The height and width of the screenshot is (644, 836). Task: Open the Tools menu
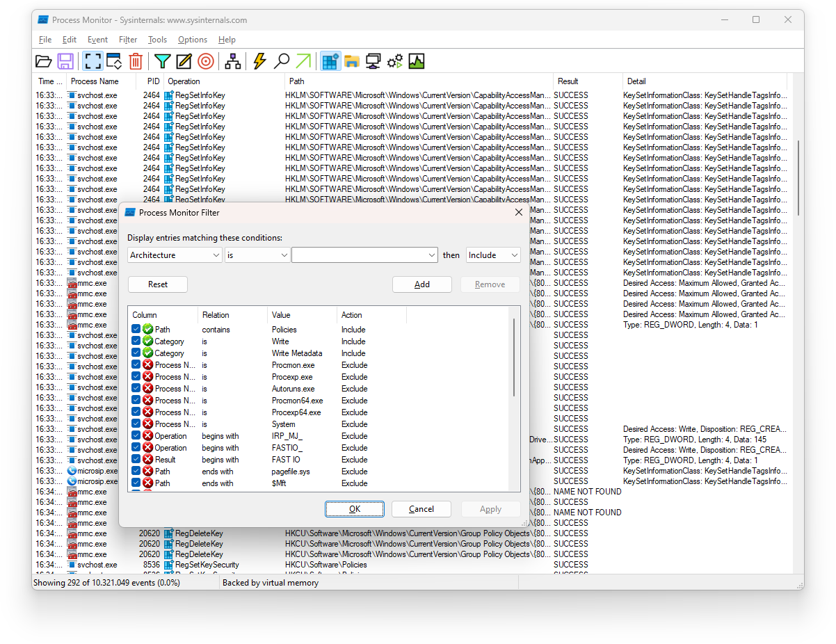(x=157, y=40)
